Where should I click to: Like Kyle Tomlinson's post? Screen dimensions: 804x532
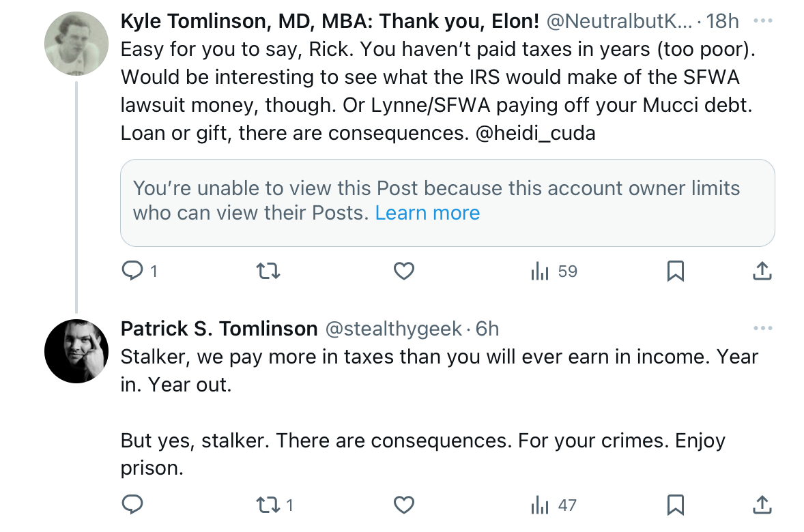(403, 271)
